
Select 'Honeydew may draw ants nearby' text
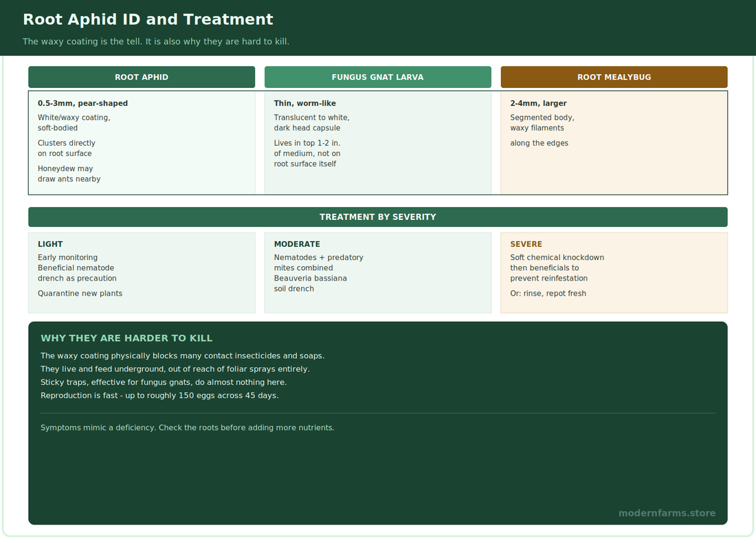[x=69, y=173]
